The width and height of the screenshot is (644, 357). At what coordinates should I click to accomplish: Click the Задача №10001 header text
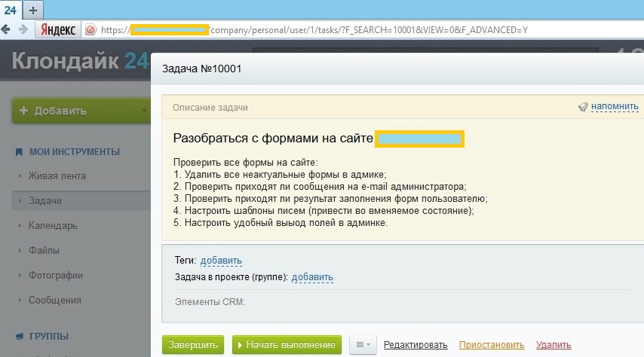pos(201,69)
